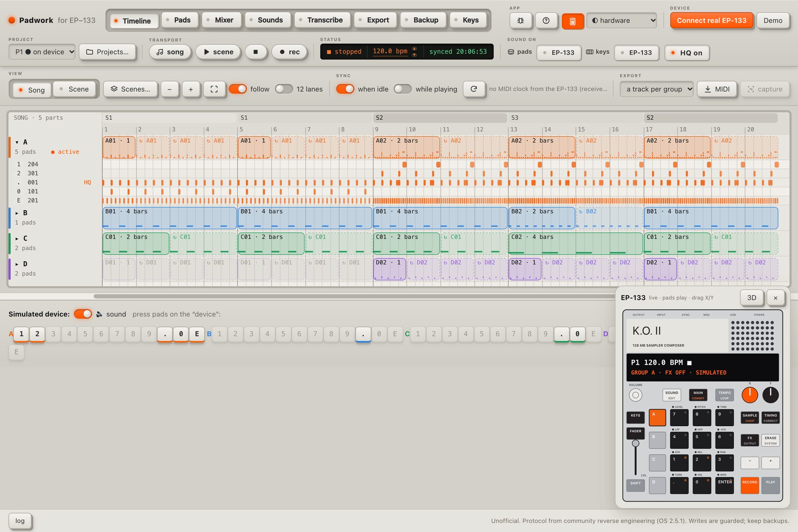Viewport: 798px width, 532px height.
Task: Toggle the orange device panel icon
Action: click(573, 21)
